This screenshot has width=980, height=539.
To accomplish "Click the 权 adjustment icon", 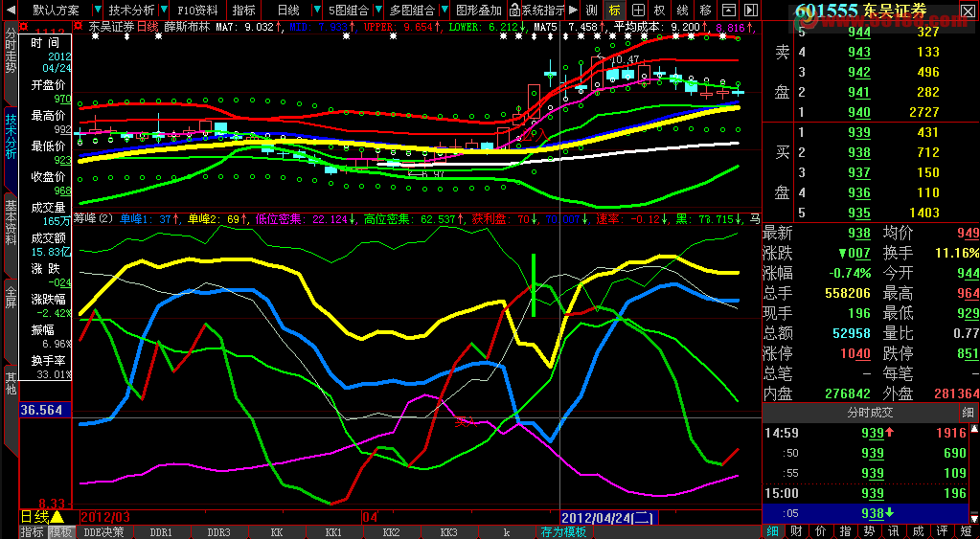I will (660, 10).
